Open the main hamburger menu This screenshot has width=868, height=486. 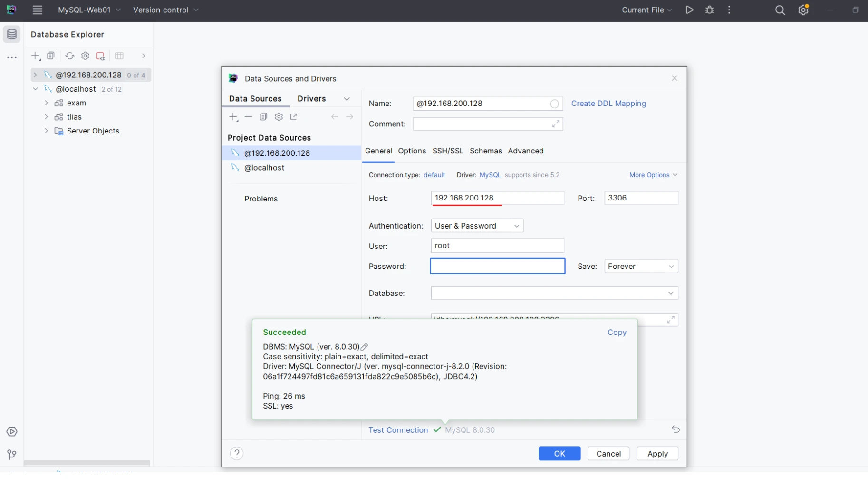click(x=37, y=10)
